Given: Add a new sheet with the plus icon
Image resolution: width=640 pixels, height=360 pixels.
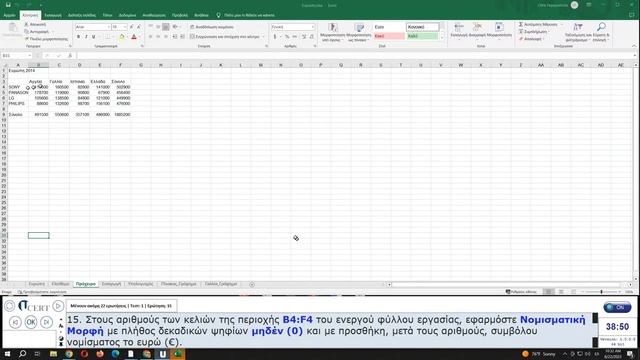Looking at the screenshot, I should coord(252,284).
